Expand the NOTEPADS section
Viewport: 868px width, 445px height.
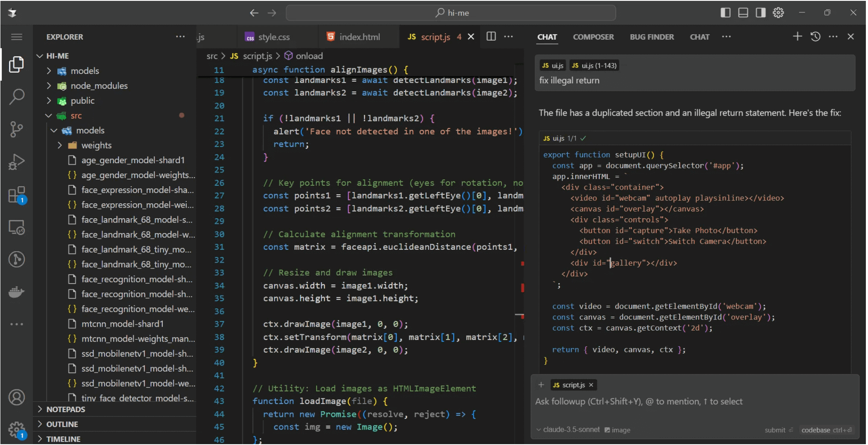[x=114, y=409]
